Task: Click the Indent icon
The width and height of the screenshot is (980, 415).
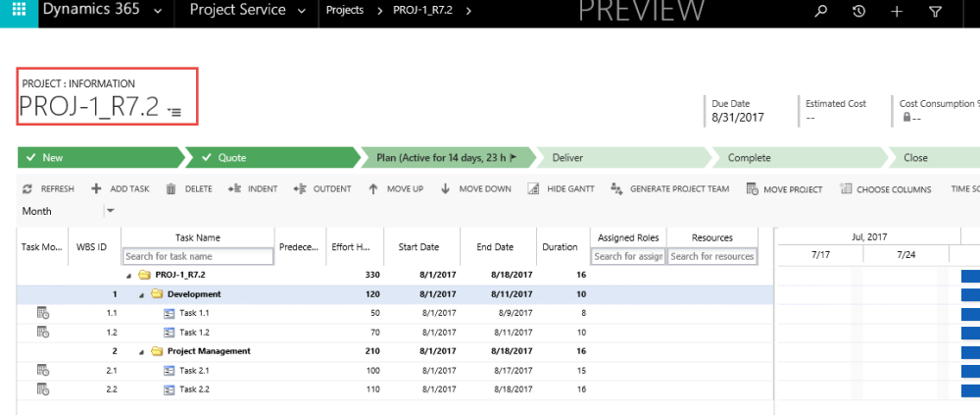Action: tap(234, 188)
